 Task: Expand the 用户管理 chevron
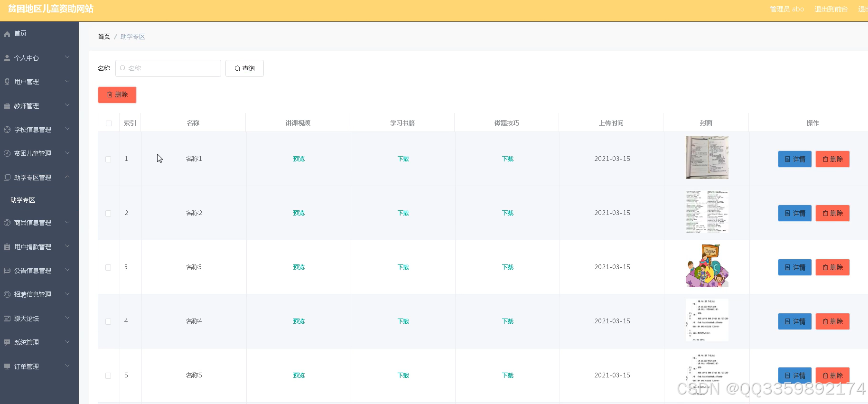point(67,81)
